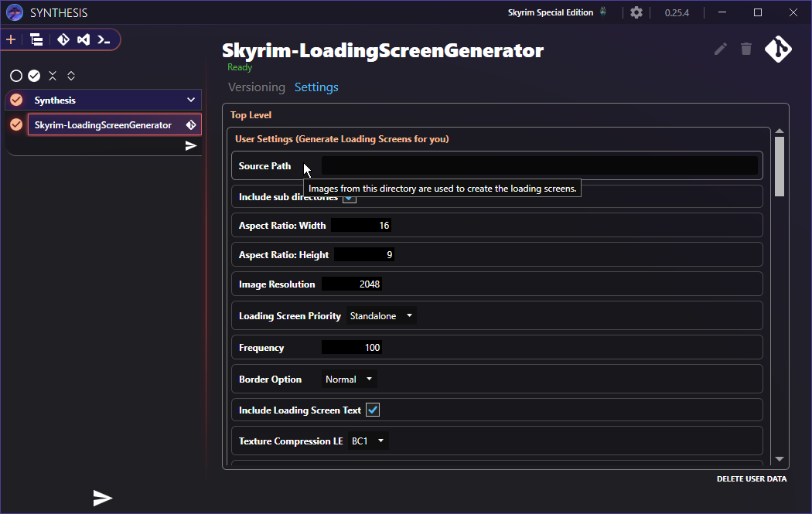812x514 pixels.
Task: Click the Aspect Ratio: Width field
Action: (x=361, y=225)
